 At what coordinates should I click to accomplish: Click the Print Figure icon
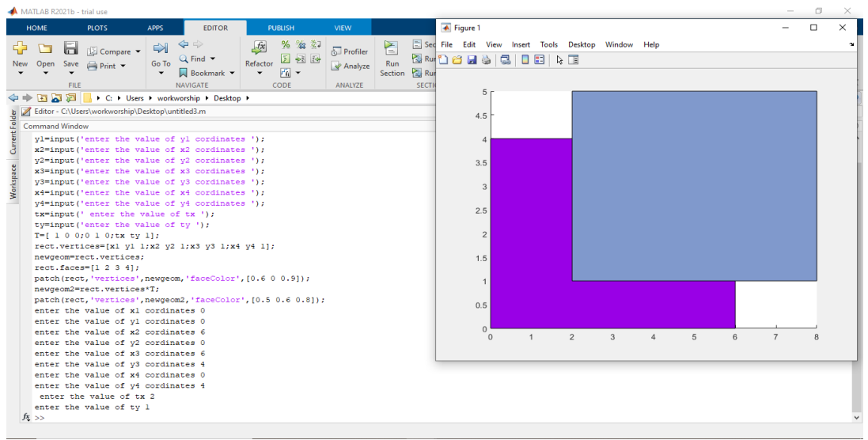(x=486, y=60)
